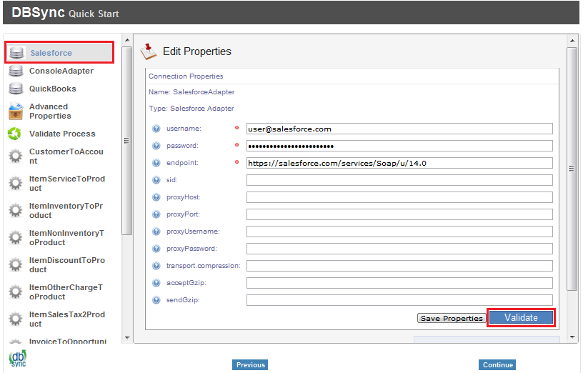Click the DBSync logo at bottom left
This screenshot has height=373, width=588.
(17, 358)
